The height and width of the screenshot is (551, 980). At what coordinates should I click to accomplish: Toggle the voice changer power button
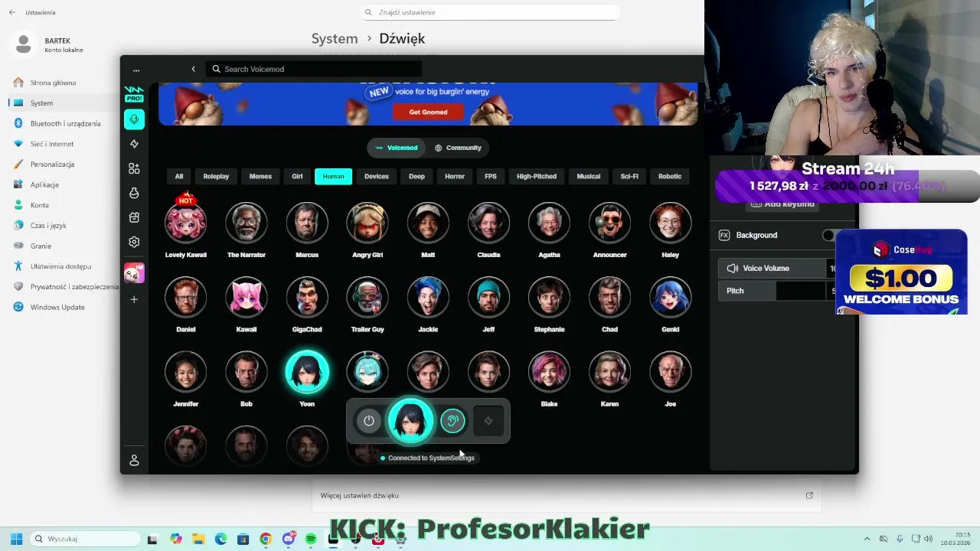pos(369,421)
